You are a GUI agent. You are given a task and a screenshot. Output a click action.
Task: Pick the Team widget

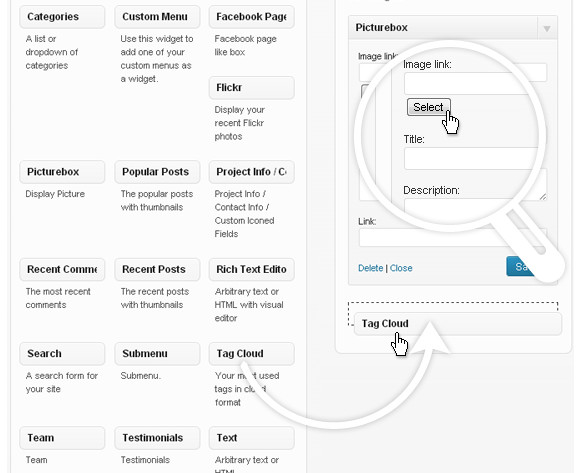pos(62,438)
